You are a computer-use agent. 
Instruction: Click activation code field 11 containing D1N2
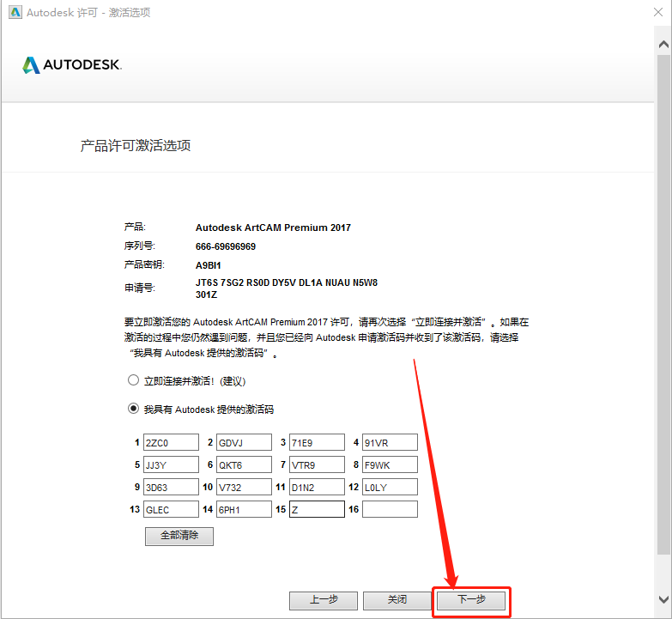[317, 487]
